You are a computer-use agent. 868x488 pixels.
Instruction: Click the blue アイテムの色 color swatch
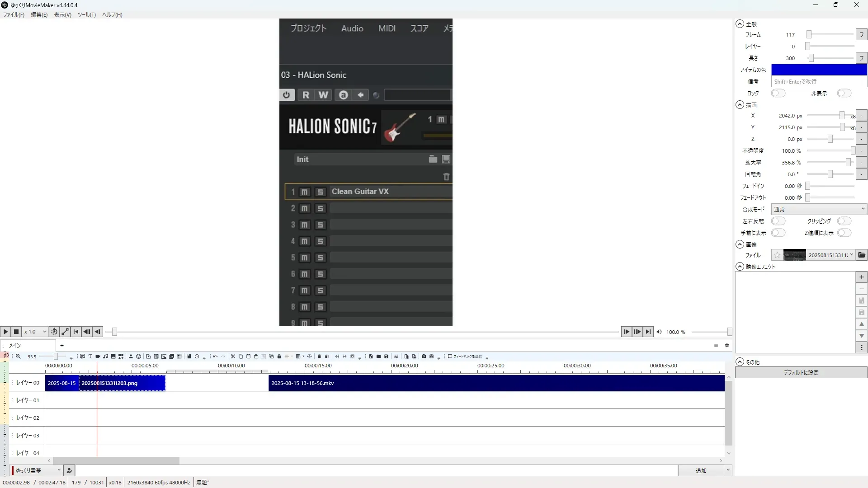819,70
